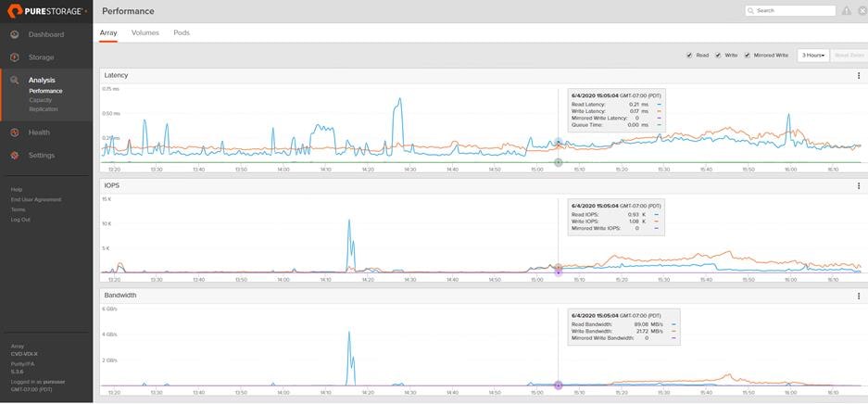Click inside the Search field
Viewport: 868px width, 404px height.
[790, 10]
